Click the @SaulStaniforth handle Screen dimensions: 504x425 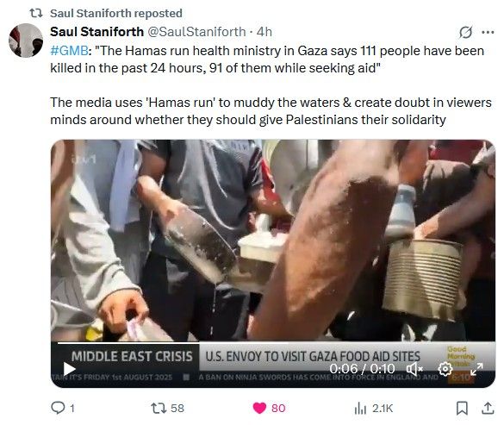click(x=196, y=32)
